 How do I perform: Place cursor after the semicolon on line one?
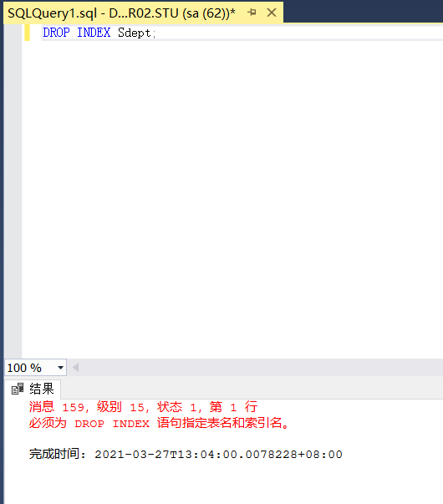[156, 33]
